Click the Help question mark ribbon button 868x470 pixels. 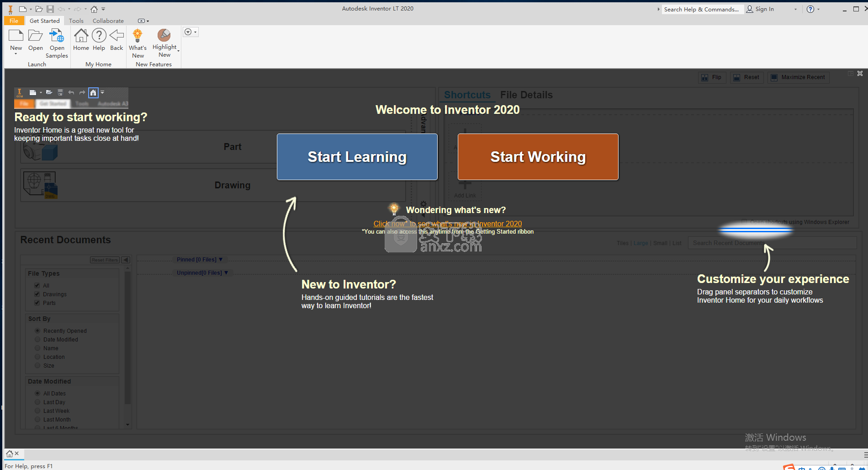[x=99, y=40]
